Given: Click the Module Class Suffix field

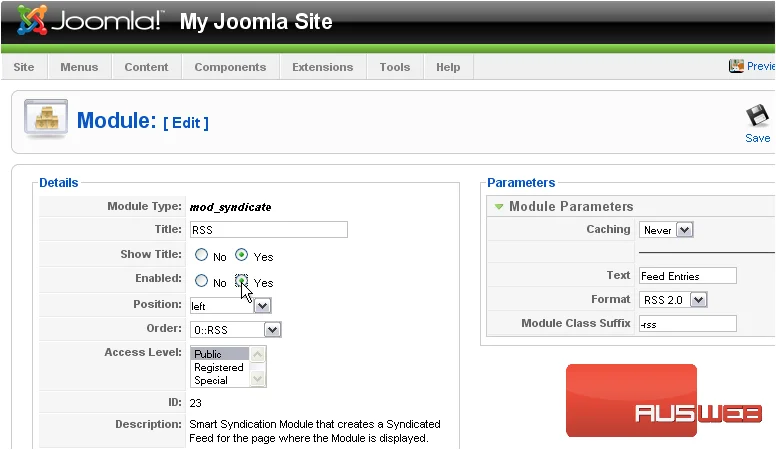Looking at the screenshot, I should click(687, 324).
